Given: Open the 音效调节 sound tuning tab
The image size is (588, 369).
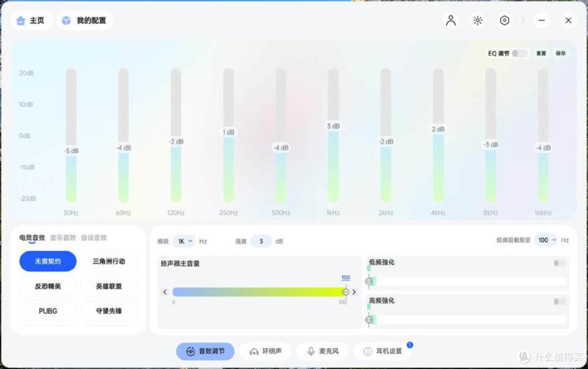Looking at the screenshot, I should (x=205, y=352).
